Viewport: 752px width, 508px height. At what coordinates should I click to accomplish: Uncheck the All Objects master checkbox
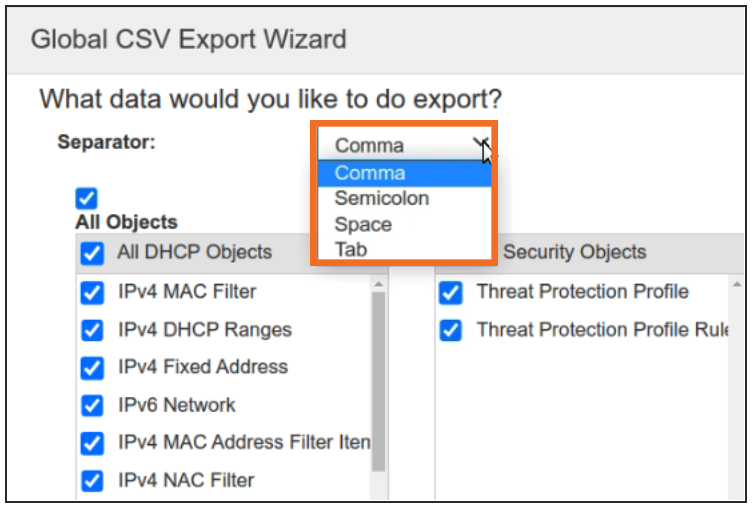[87, 198]
